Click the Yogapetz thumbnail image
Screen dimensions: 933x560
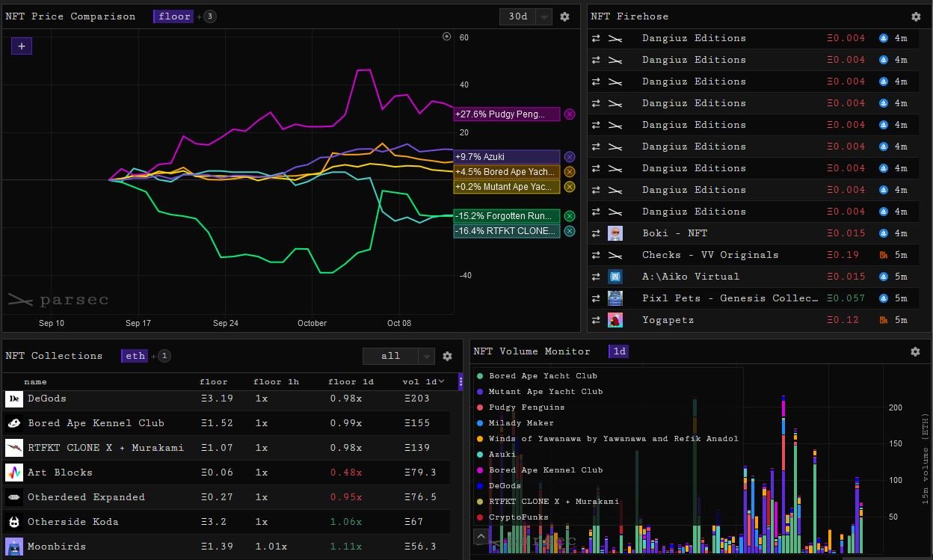pos(615,320)
